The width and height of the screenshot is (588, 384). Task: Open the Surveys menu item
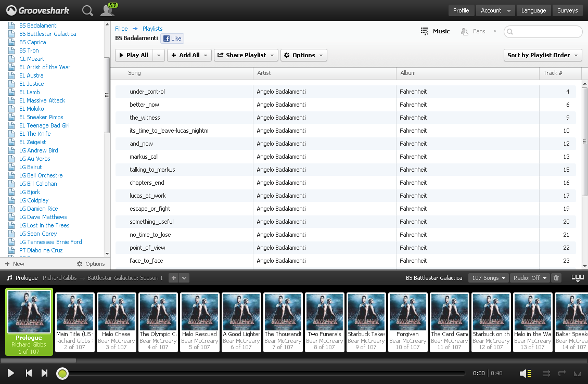point(567,10)
